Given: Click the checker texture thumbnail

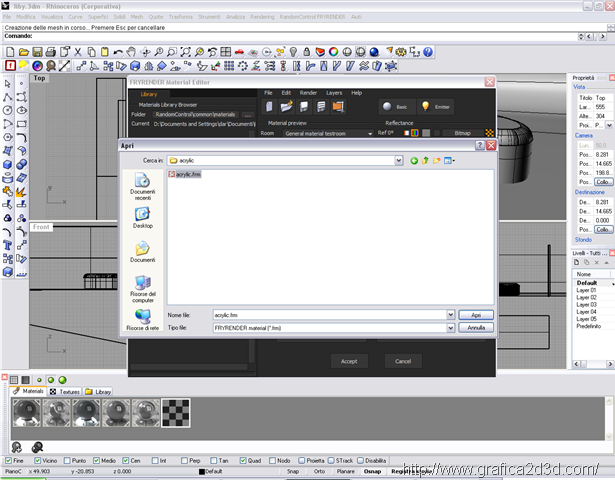Looking at the screenshot, I should point(176,413).
